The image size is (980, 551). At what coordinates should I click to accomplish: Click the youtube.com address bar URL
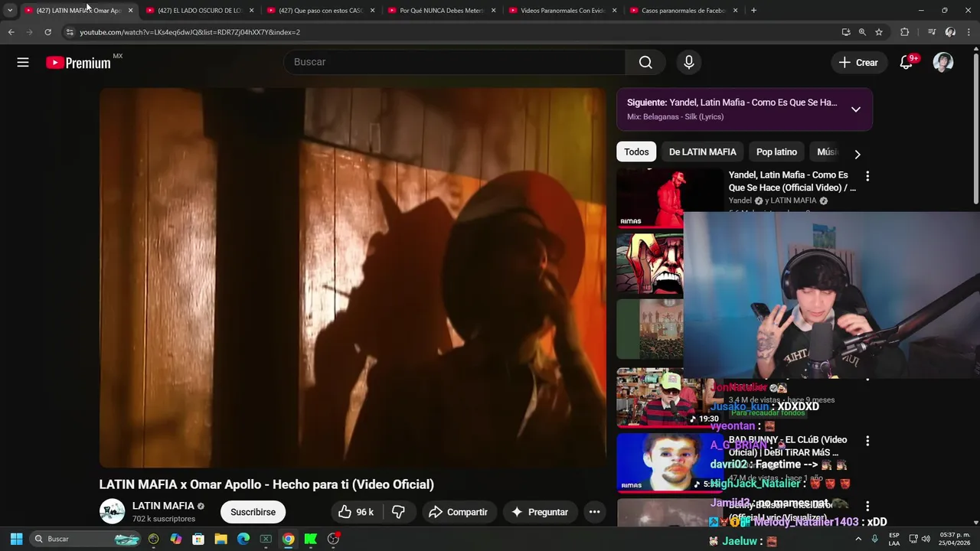point(190,32)
